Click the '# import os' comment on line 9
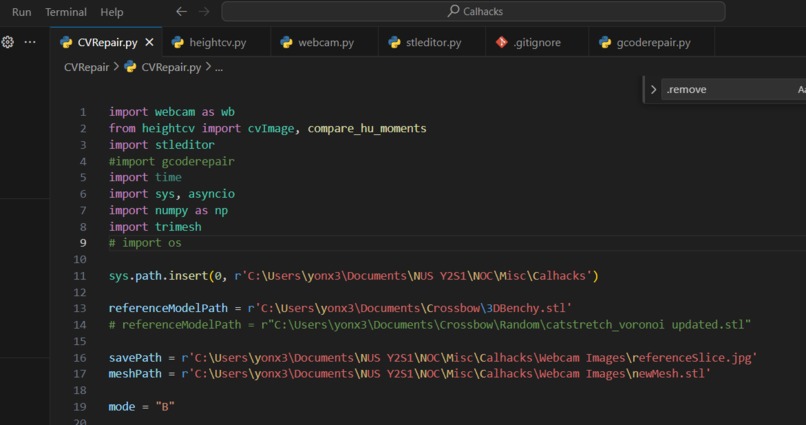The height and width of the screenshot is (425, 806). pos(145,243)
